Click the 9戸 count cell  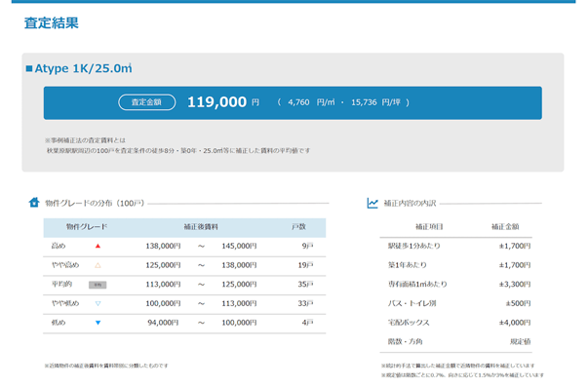click(307, 246)
